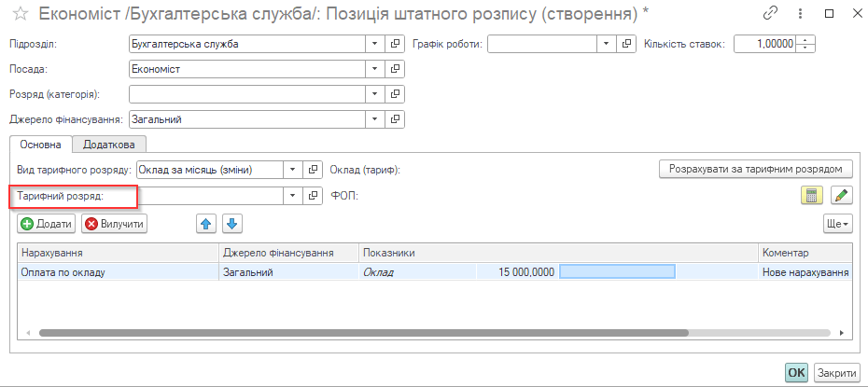Increase Кількість ставок with up arrow
This screenshot has width=868, height=387.
[806, 40]
